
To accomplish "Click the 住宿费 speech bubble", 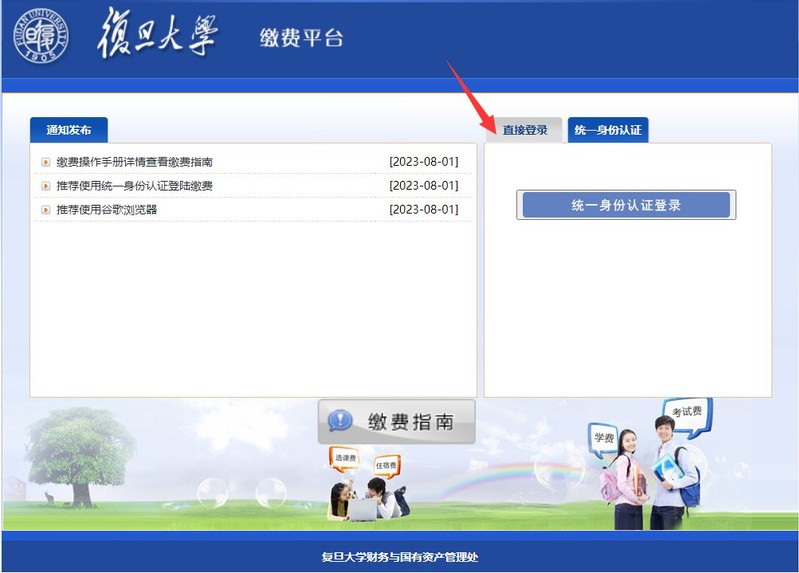I will (386, 465).
